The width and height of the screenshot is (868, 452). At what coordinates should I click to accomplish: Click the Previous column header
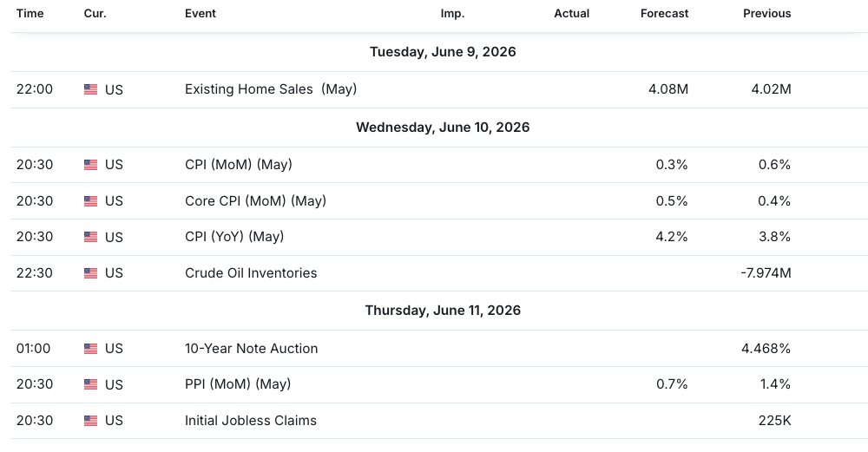(766, 13)
